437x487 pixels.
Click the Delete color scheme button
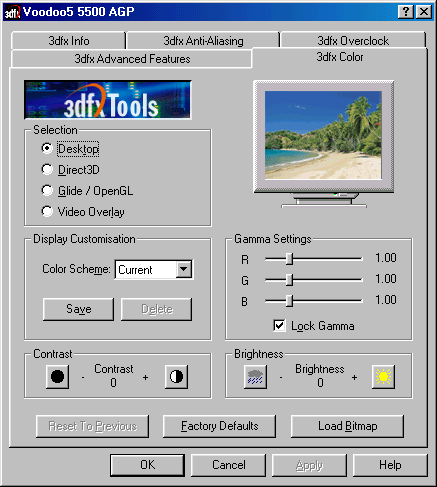(157, 309)
